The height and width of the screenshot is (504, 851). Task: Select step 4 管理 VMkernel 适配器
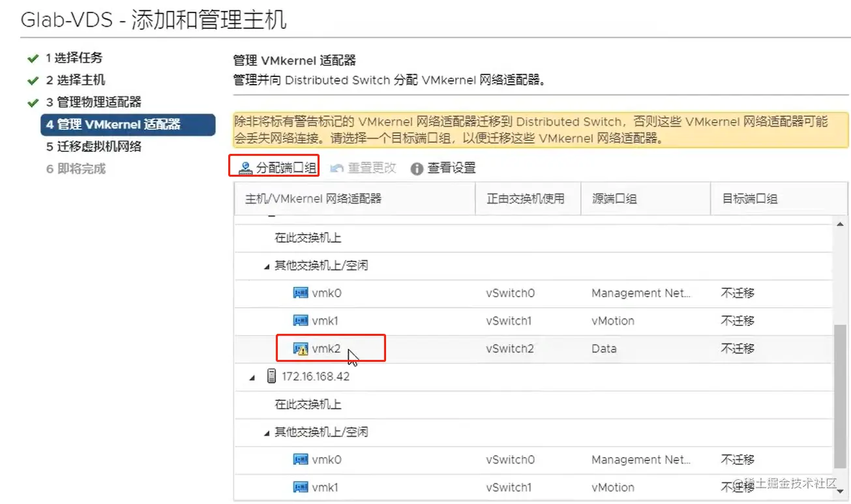[128, 125]
